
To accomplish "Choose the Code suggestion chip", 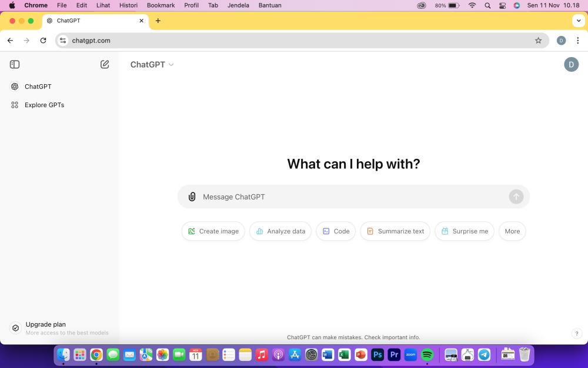I will (336, 231).
